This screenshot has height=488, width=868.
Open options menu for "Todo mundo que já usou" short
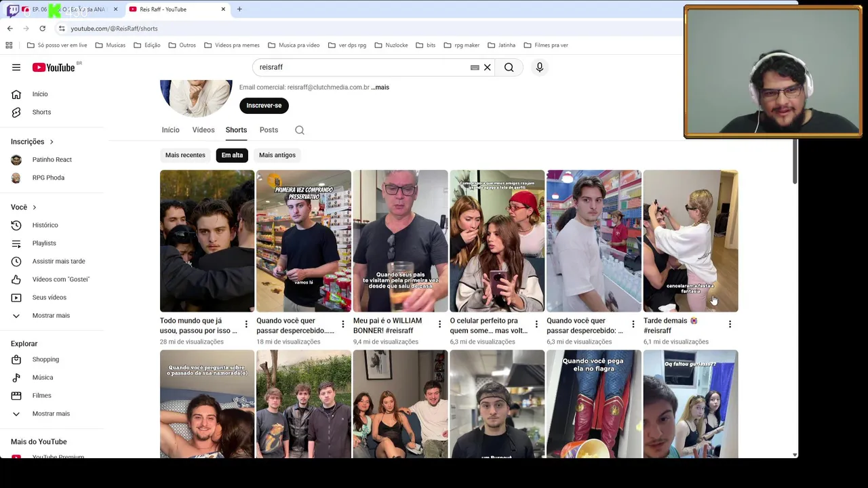tap(246, 325)
